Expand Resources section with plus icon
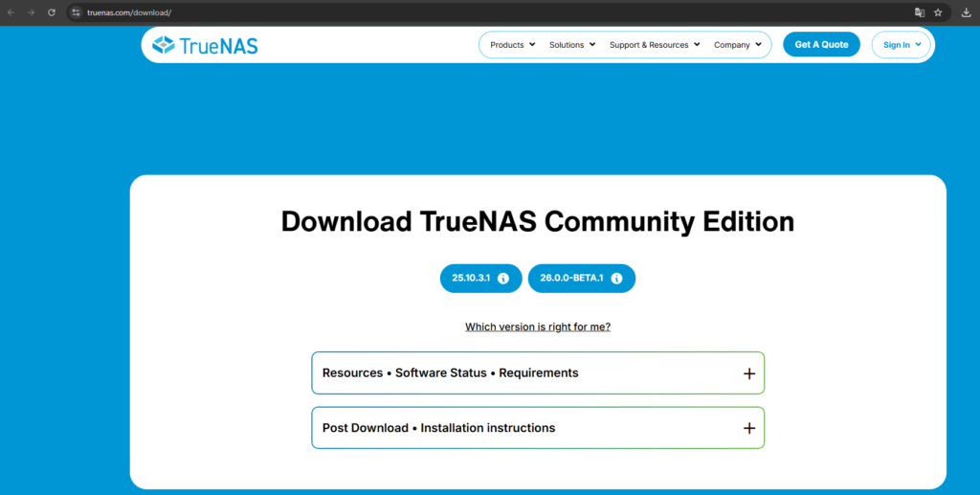980x495 pixels. 749,373
